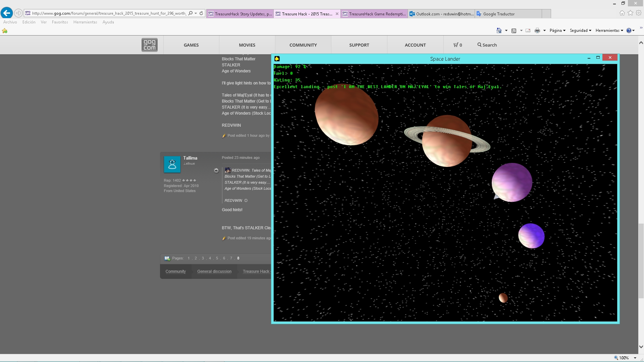Image resolution: width=644 pixels, height=362 pixels.
Task: Open the Ayuda menu
Action: [x=108, y=22]
